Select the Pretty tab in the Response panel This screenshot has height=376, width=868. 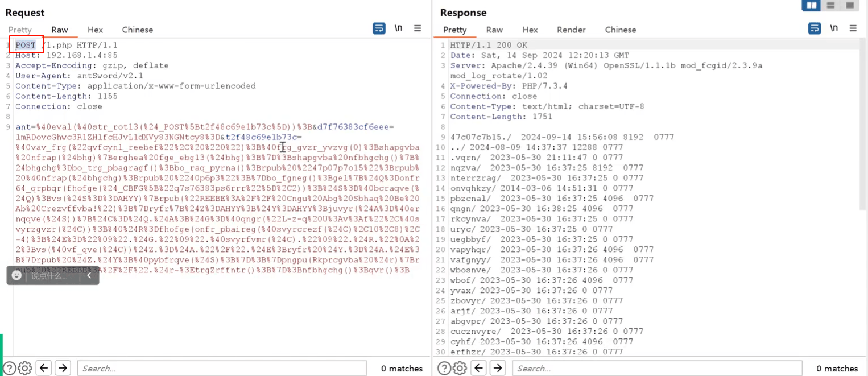click(455, 30)
